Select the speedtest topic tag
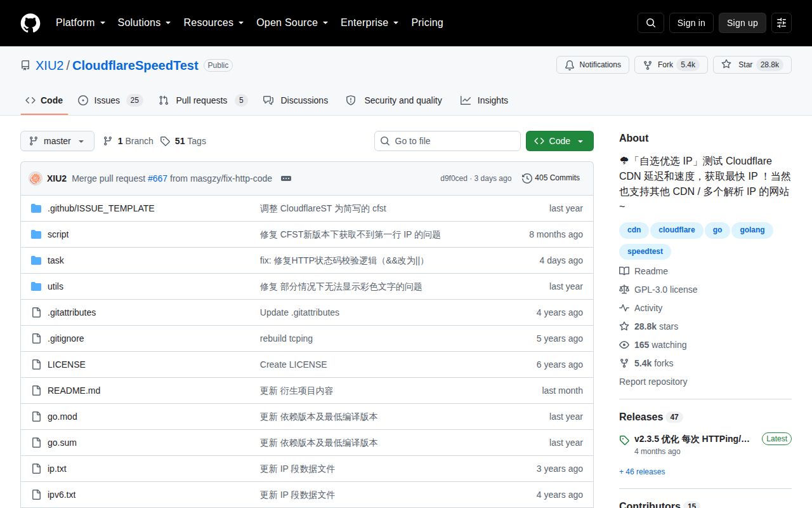The width and height of the screenshot is (812, 508). coord(645,251)
